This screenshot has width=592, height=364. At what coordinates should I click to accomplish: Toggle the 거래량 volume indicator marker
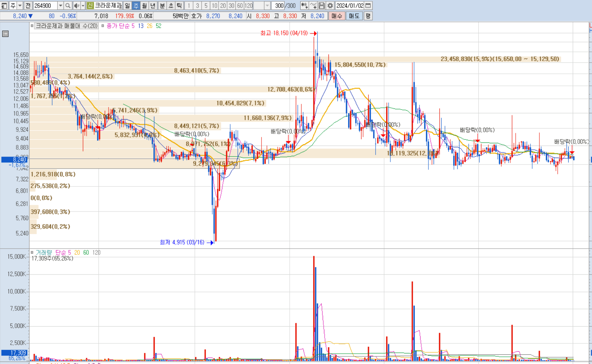click(x=32, y=252)
